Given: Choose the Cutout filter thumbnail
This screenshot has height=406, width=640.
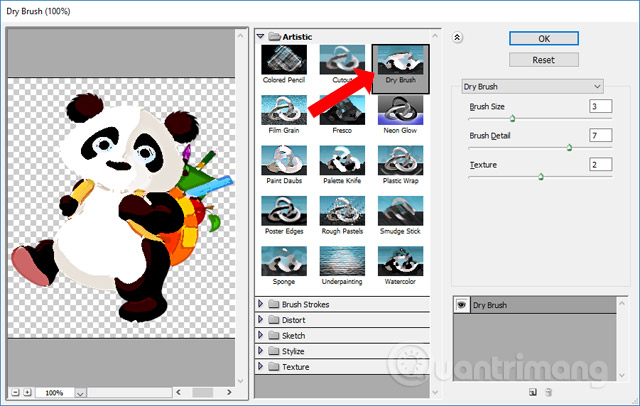Looking at the screenshot, I should tap(342, 60).
